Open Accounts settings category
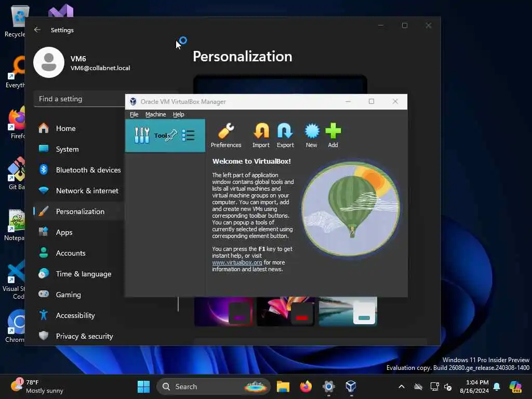Viewport: 532px width, 399px height. click(79, 253)
